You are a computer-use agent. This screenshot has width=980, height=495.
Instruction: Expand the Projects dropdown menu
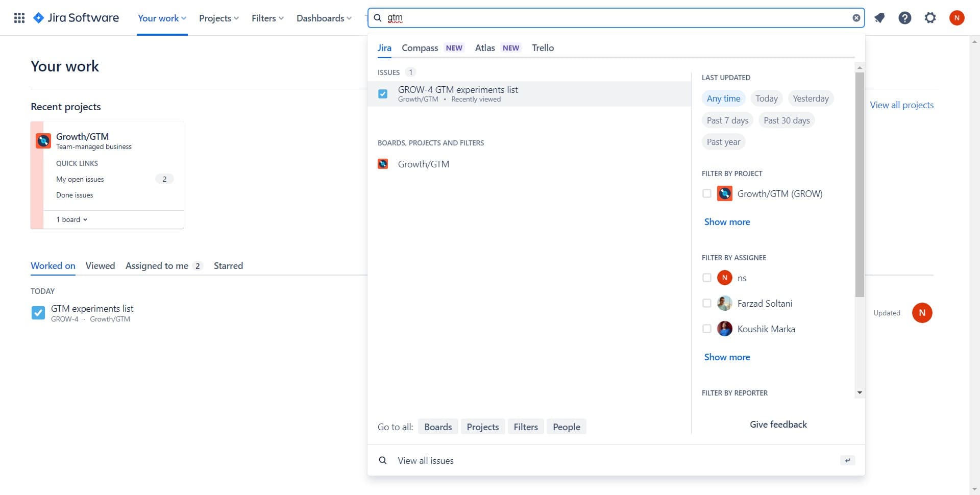(x=218, y=18)
